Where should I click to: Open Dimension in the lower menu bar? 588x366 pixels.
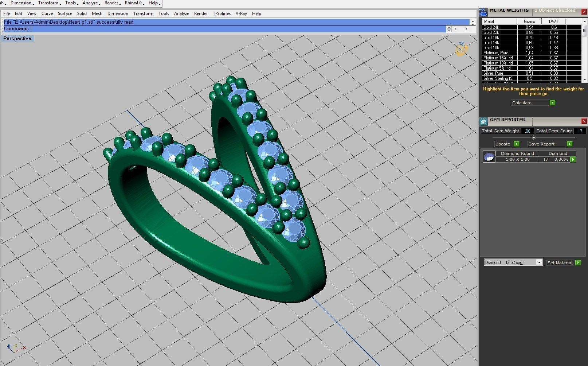pos(118,13)
